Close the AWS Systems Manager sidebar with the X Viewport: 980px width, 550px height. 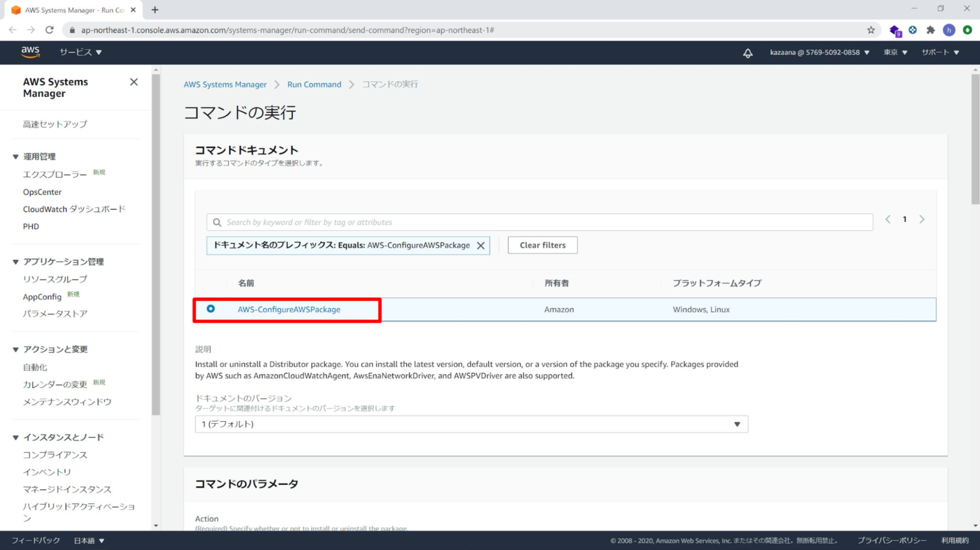pyautogui.click(x=133, y=82)
